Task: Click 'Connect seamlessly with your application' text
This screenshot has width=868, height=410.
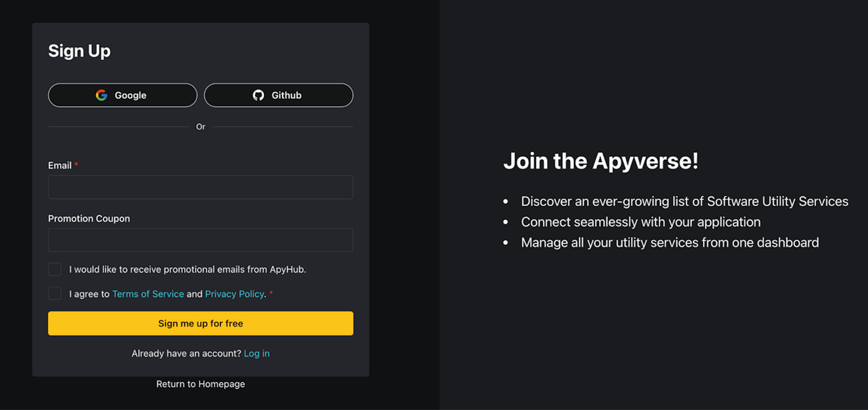Action: pyautogui.click(x=641, y=222)
